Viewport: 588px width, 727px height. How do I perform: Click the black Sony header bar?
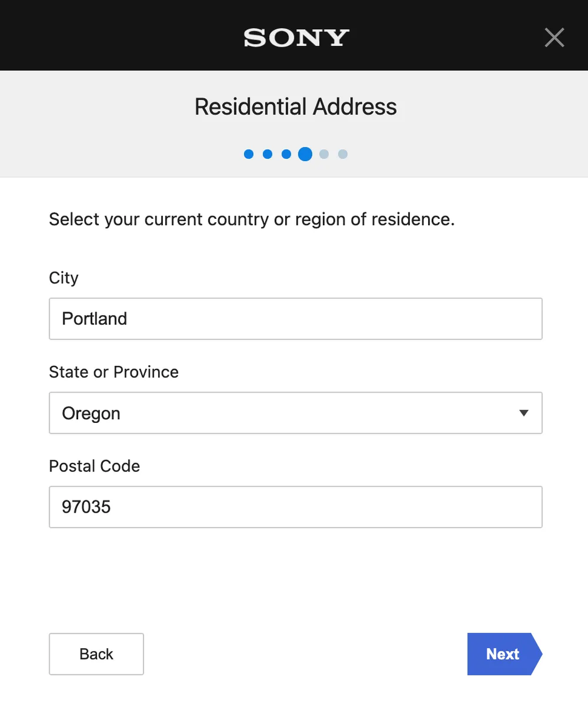(121, 36)
